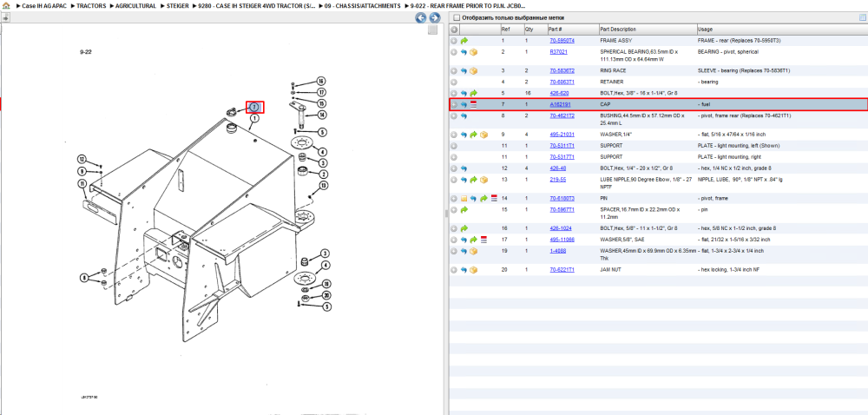Select callout 17 in the diagram
Image resolution: width=868 pixels, height=415 pixels.
[321, 92]
